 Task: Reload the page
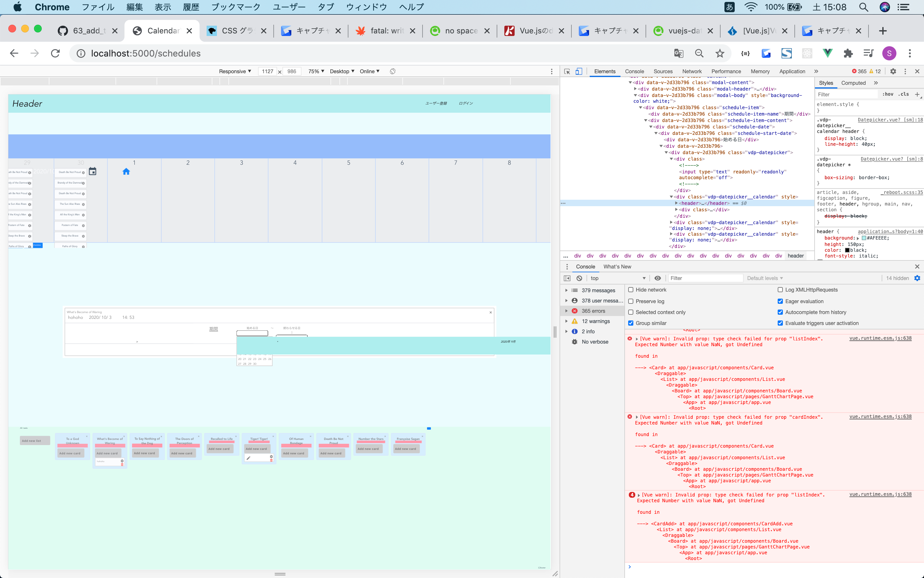tap(56, 53)
